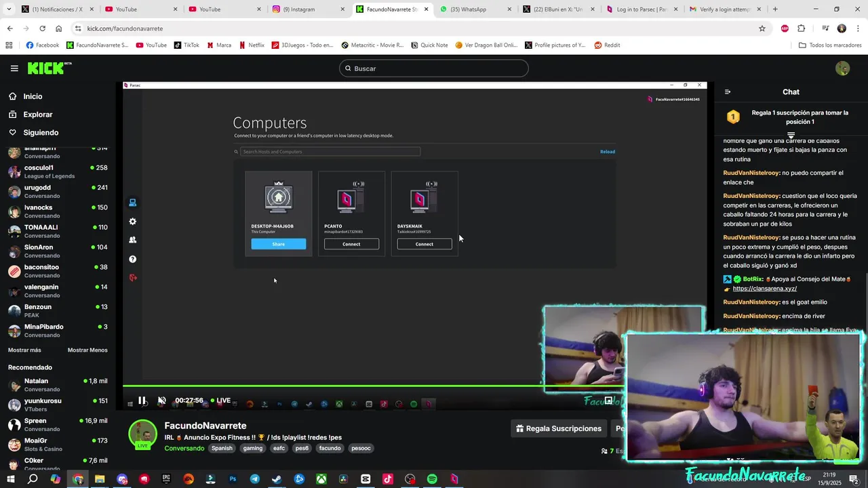
Task: Click the gaming tag
Action: click(253, 448)
